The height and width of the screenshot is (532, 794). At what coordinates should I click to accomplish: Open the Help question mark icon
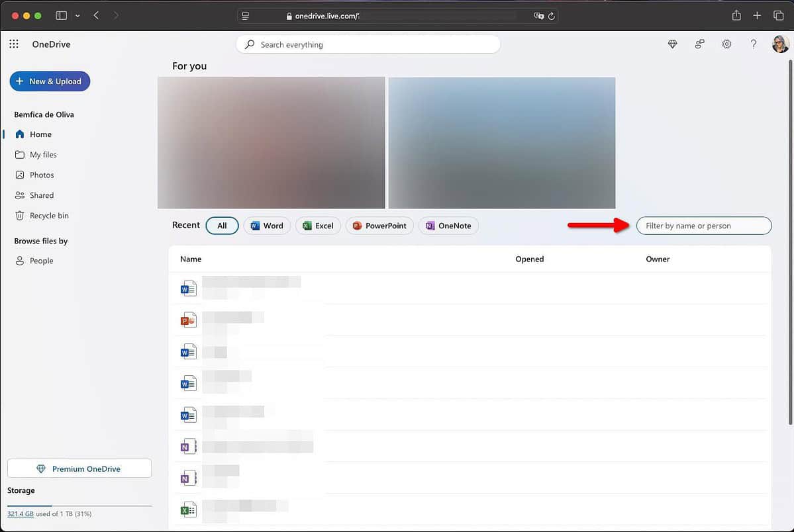click(x=754, y=44)
